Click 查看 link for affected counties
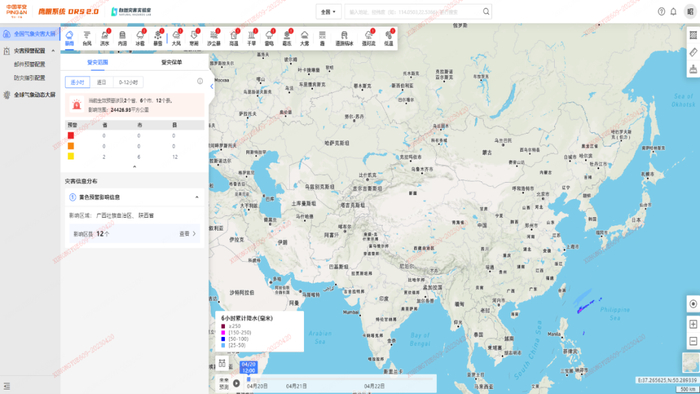This screenshot has width=700, height=394. pos(187,233)
